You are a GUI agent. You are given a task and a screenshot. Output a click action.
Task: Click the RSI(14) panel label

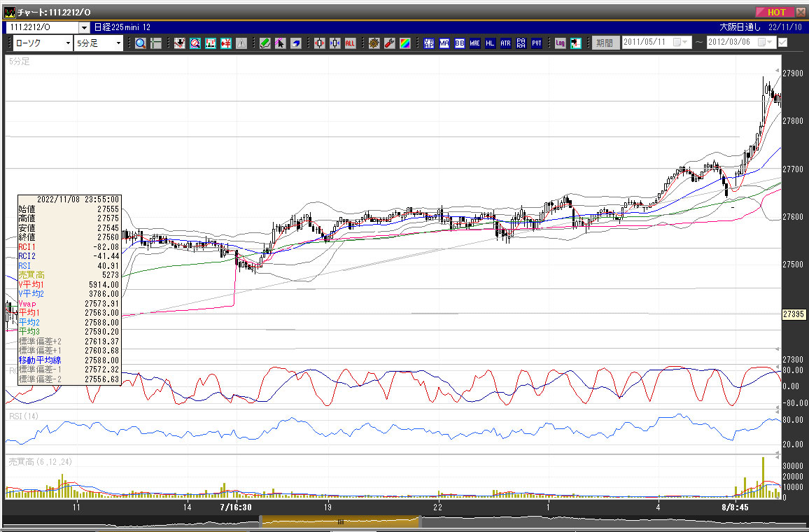[x=24, y=416]
